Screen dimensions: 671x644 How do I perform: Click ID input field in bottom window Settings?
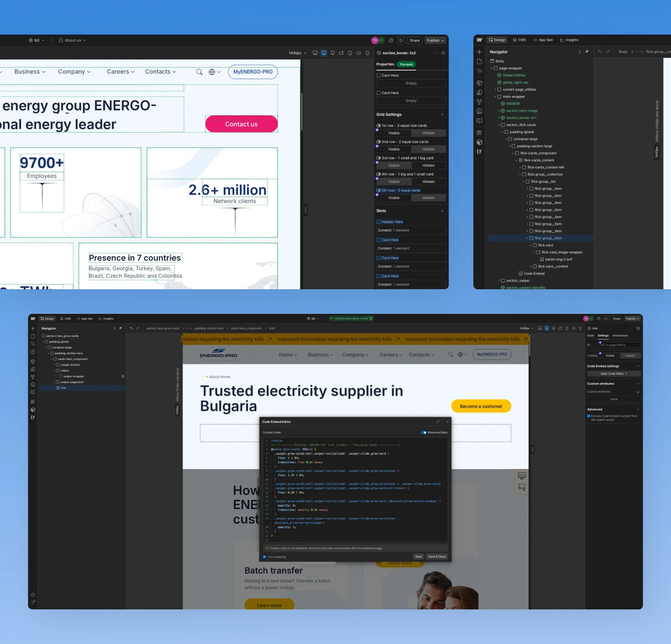[x=620, y=345]
